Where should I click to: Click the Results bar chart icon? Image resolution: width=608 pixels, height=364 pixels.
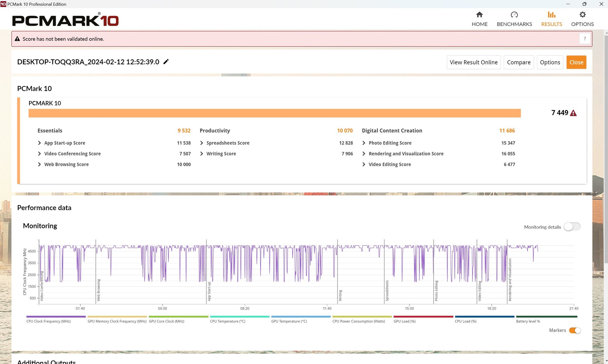(x=551, y=15)
